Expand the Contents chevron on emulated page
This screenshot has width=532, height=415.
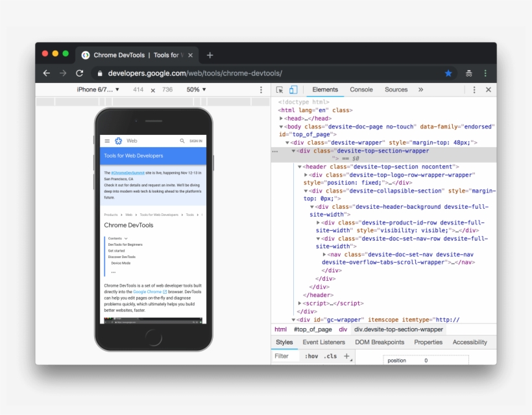(126, 239)
